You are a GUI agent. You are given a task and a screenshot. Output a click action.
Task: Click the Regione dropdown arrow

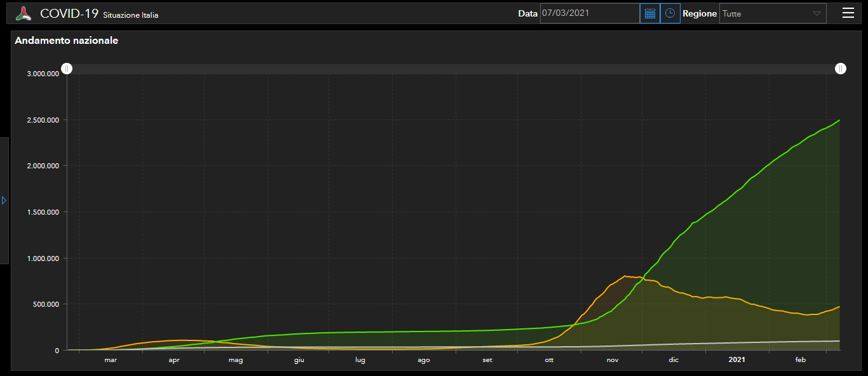click(x=817, y=13)
